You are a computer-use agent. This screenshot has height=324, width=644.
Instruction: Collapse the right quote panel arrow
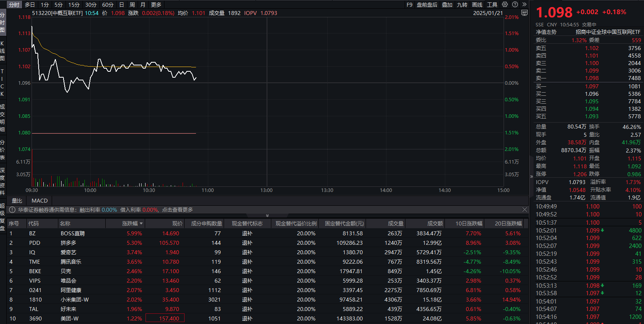point(532,177)
